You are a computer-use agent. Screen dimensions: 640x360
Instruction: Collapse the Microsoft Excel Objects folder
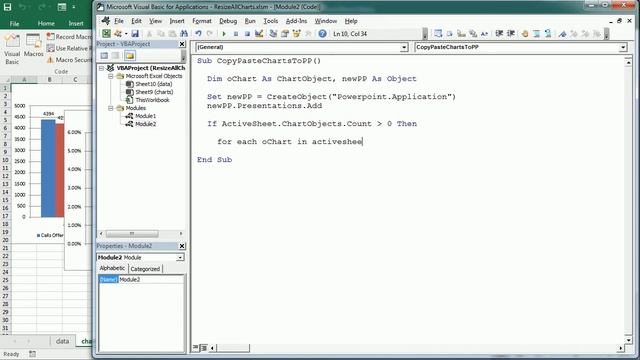click(111, 76)
